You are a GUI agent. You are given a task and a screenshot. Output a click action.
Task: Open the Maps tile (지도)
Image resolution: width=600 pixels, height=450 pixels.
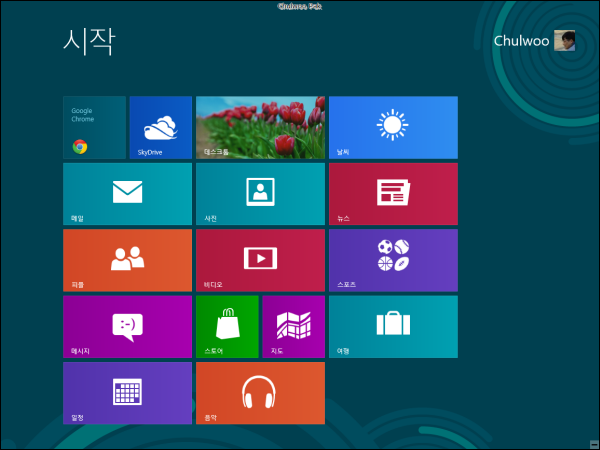[294, 327]
